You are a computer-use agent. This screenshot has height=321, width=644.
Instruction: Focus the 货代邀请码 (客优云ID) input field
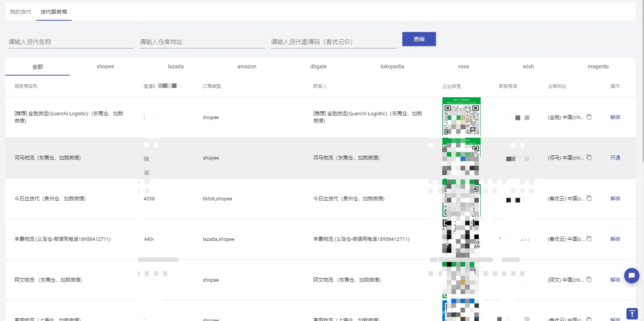(334, 42)
